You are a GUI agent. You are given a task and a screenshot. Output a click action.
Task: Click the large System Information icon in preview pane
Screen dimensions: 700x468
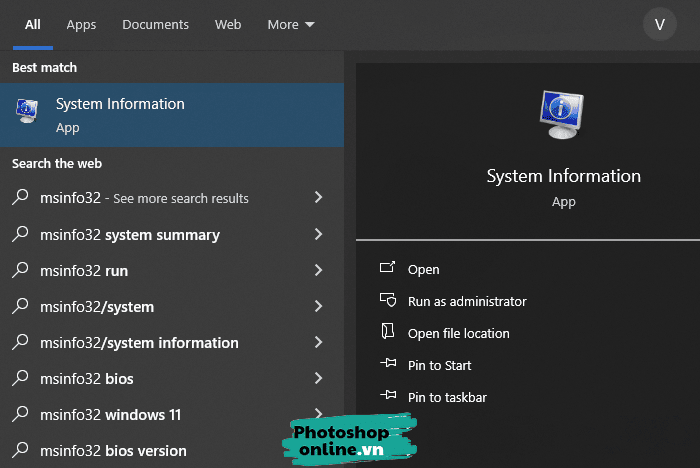[x=563, y=113]
